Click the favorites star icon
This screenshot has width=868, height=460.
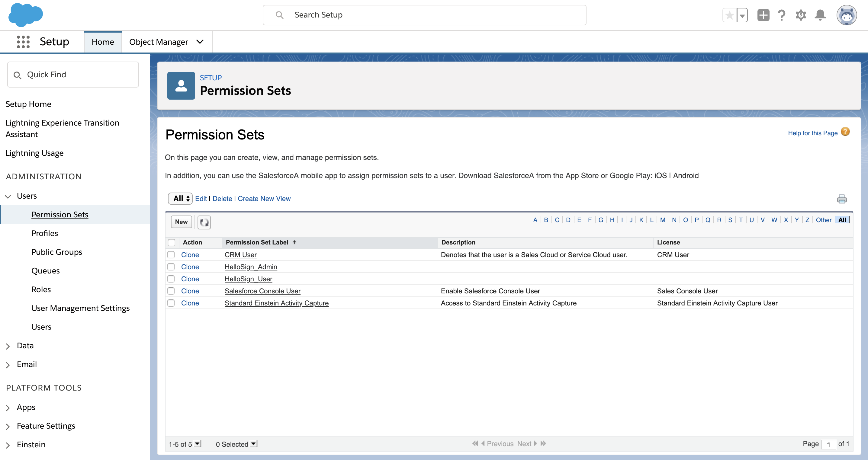[x=729, y=15]
